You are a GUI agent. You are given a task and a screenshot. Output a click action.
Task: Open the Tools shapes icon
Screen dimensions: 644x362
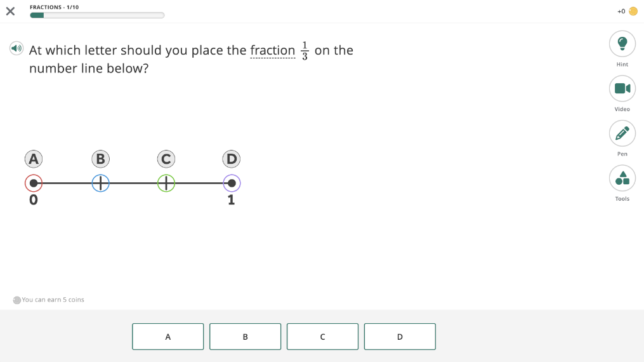622,178
